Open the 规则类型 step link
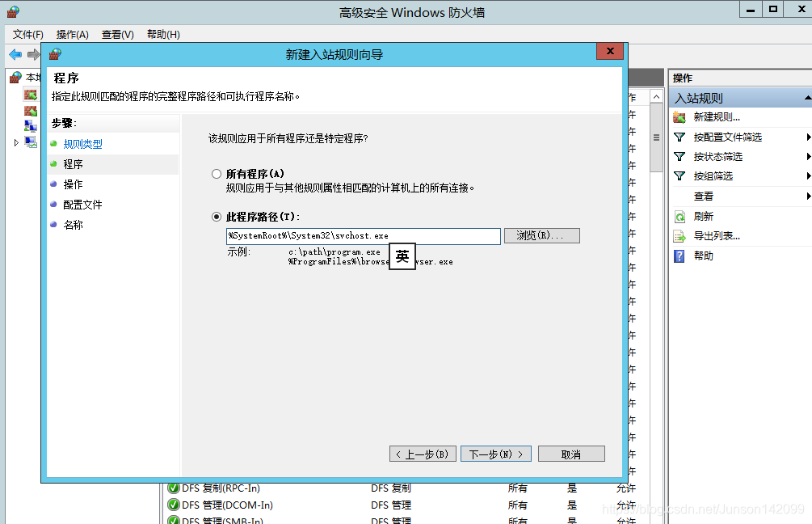This screenshot has width=812, height=524. [83, 144]
